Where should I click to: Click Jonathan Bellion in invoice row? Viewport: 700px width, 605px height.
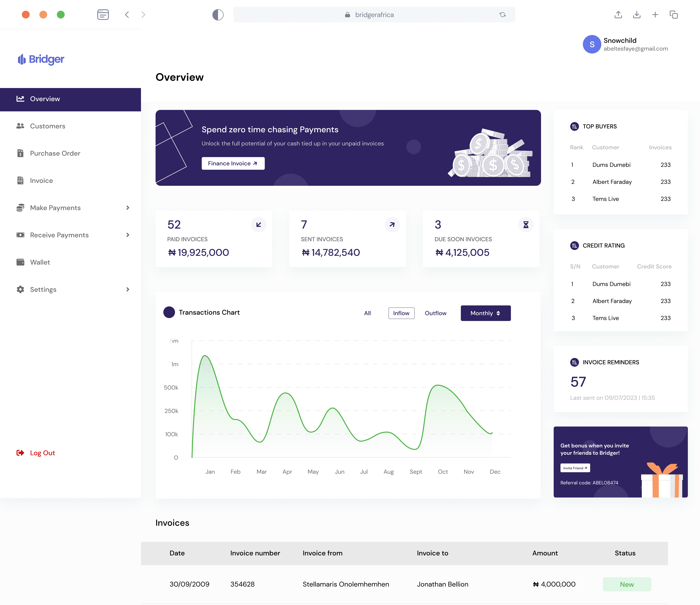(443, 584)
